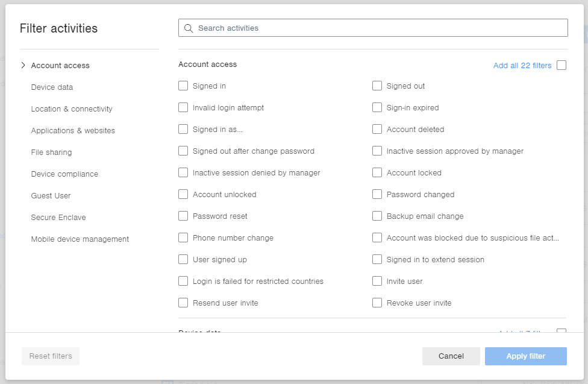This screenshot has width=588, height=384.
Task: Open Location & connectivity category
Action: 72,109
